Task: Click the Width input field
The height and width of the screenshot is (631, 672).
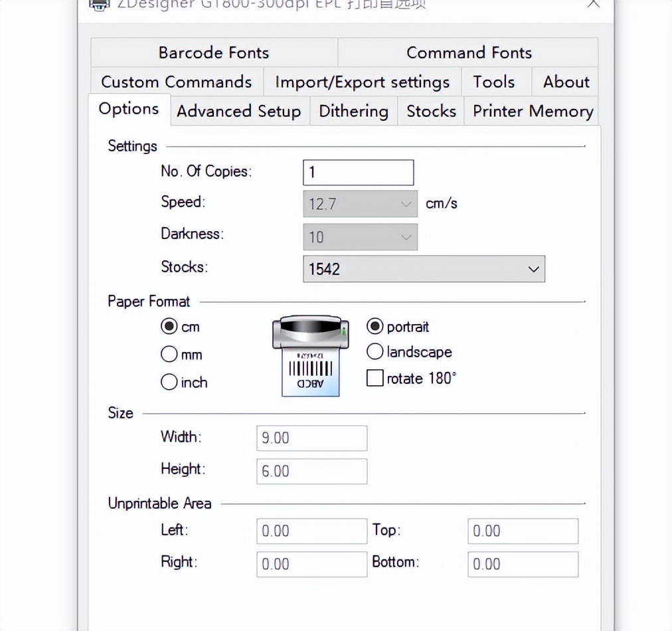Action: pos(311,438)
